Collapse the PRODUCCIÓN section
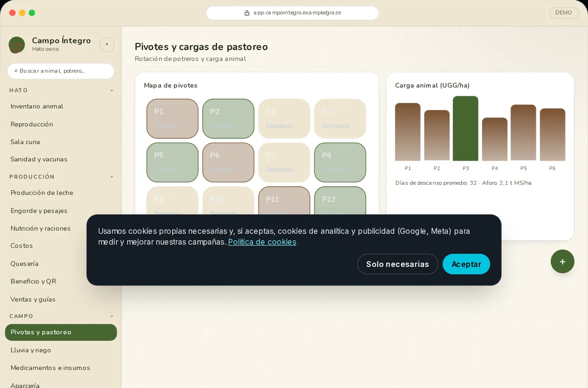Viewport: 588px width, 388px height. [112, 177]
